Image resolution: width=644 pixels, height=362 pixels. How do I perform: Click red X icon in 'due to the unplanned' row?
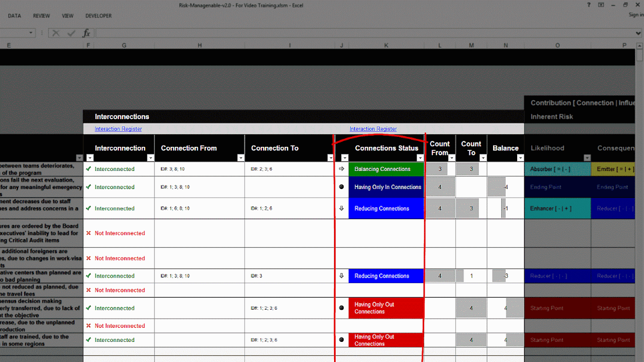coord(89,326)
